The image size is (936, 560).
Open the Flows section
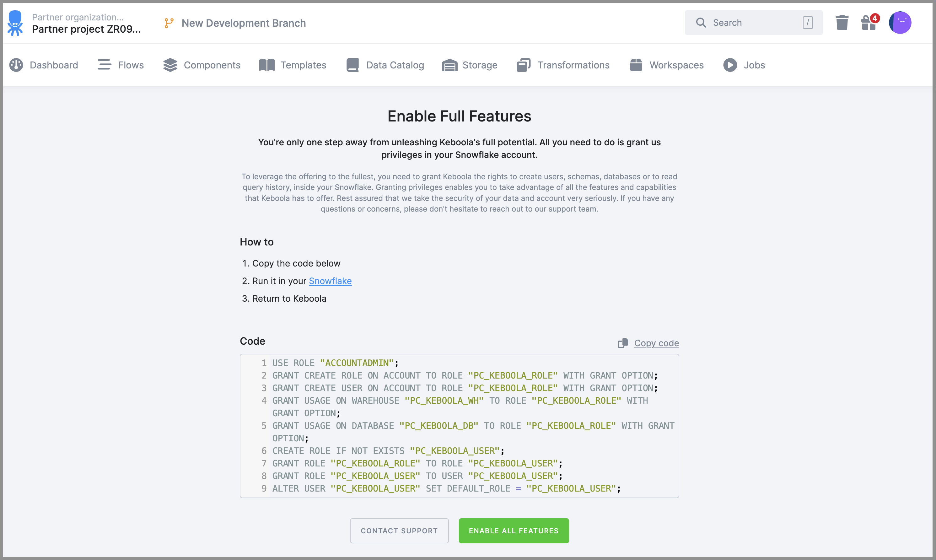coord(121,65)
